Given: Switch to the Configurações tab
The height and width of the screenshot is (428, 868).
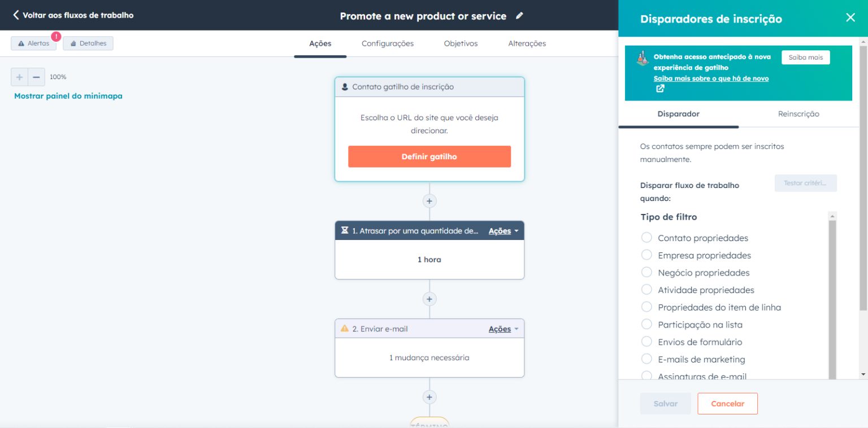Looking at the screenshot, I should coord(387,43).
